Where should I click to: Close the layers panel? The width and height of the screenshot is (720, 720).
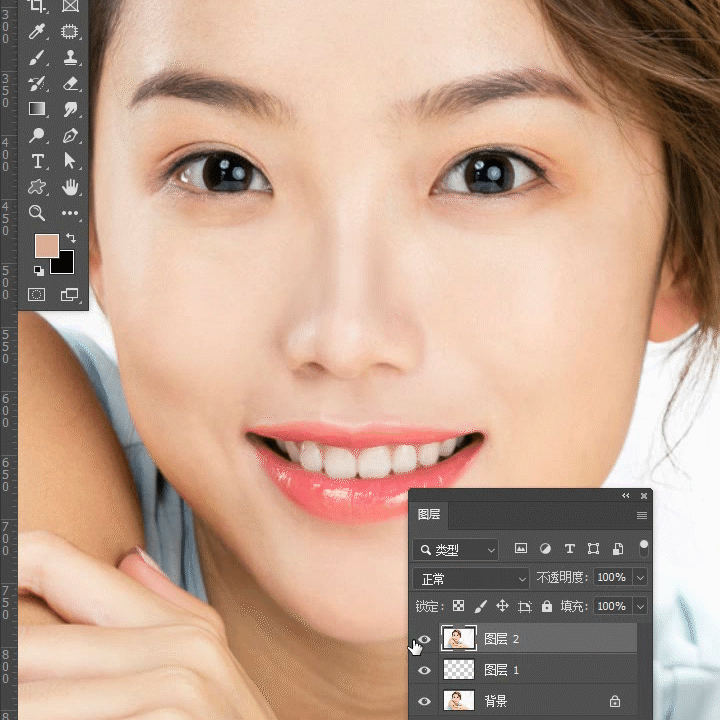click(x=644, y=495)
